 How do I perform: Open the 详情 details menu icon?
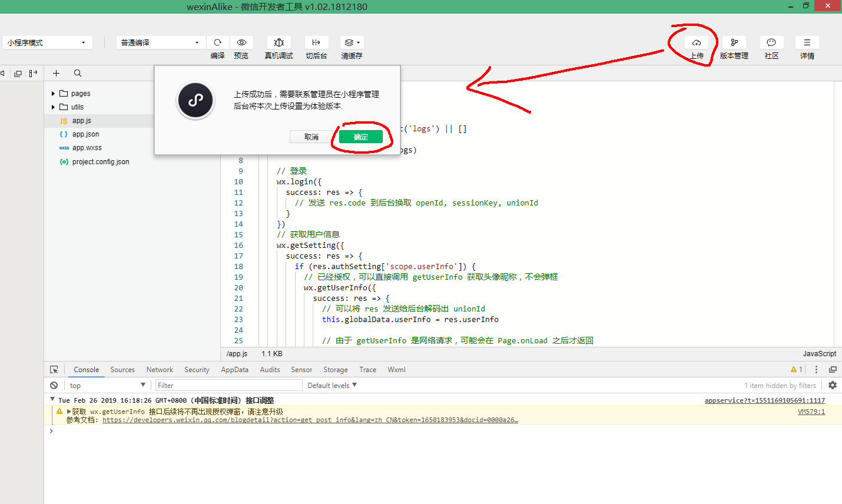point(807,42)
